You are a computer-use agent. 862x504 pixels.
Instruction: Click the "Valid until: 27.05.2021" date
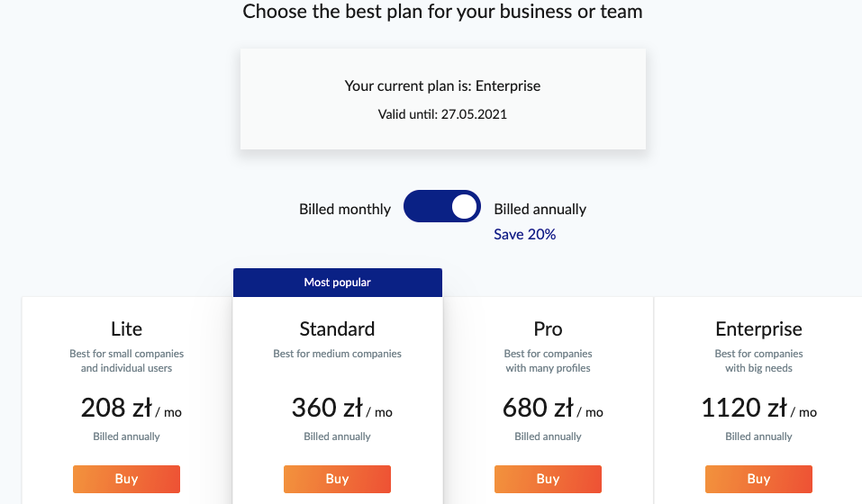[442, 115]
